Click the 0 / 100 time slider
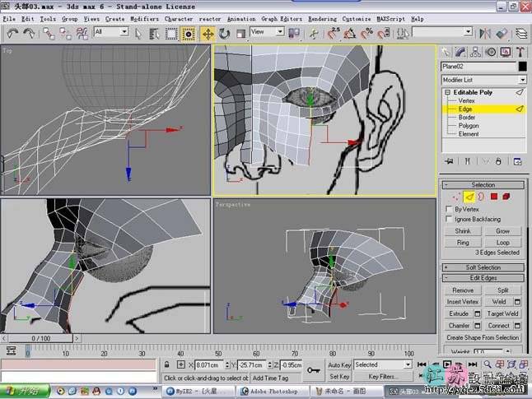 coord(40,338)
